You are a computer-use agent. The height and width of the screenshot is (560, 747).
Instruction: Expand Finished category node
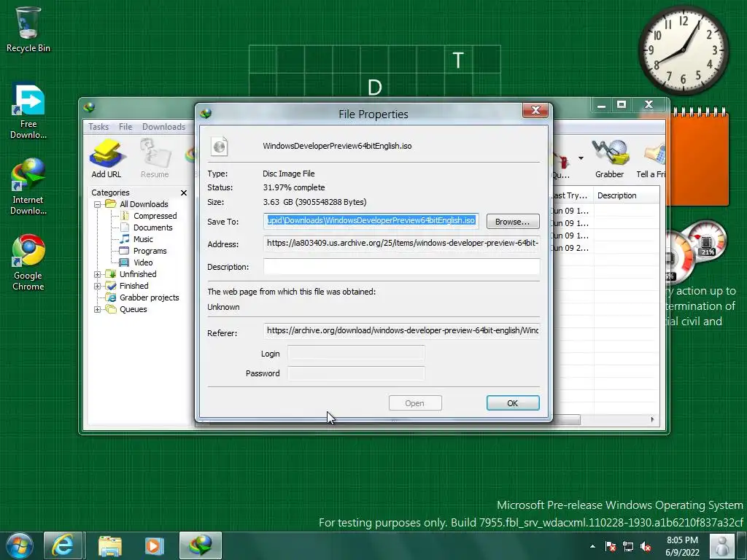pyautogui.click(x=97, y=286)
